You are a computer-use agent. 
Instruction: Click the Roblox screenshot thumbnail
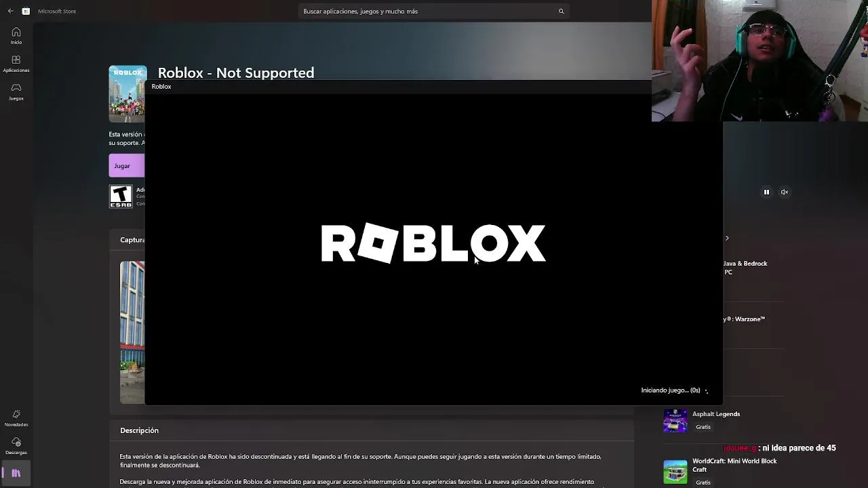[132, 332]
